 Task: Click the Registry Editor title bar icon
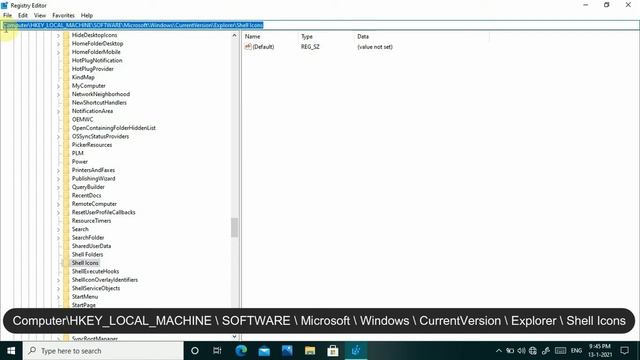tap(4, 5)
